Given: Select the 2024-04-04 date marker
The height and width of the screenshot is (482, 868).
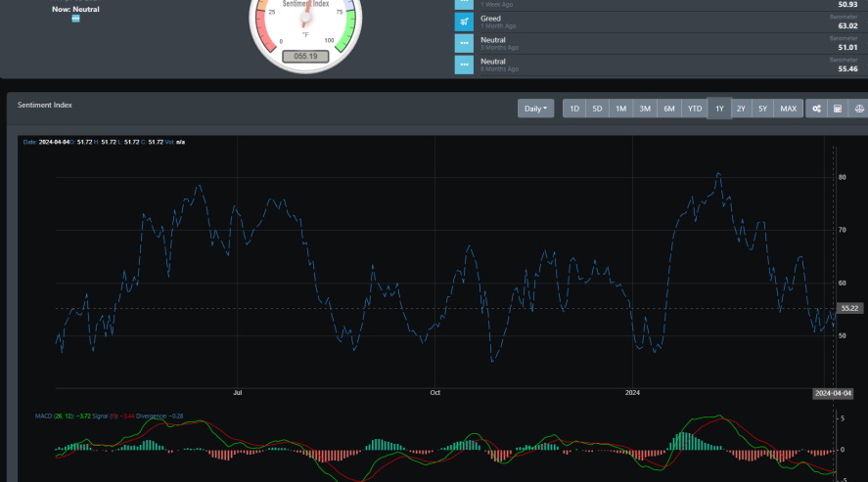Looking at the screenshot, I should pyautogui.click(x=833, y=394).
